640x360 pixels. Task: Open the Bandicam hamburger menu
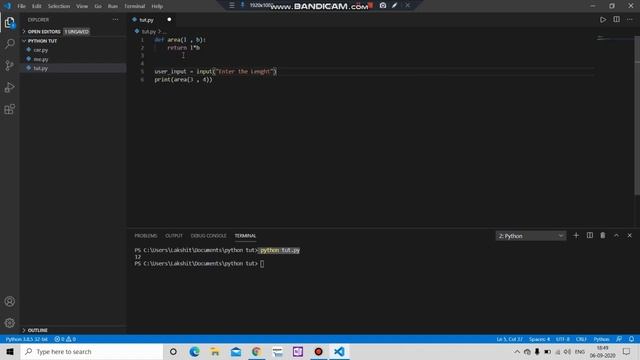[x=232, y=6]
